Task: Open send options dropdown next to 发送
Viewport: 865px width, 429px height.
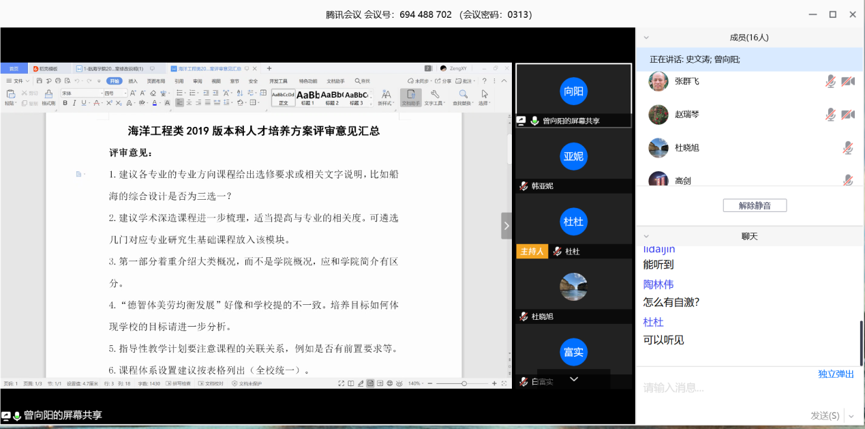Action: 850,415
